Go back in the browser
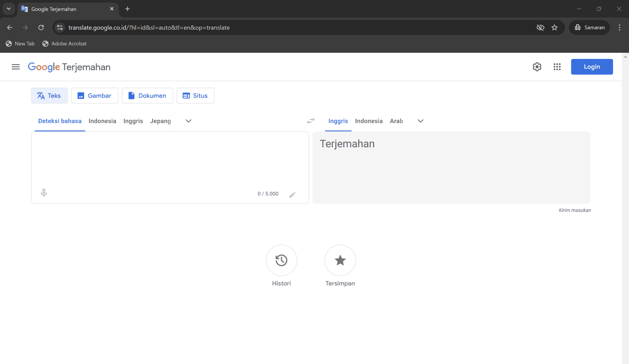Screen dimensions: 629x364 pos(10,28)
